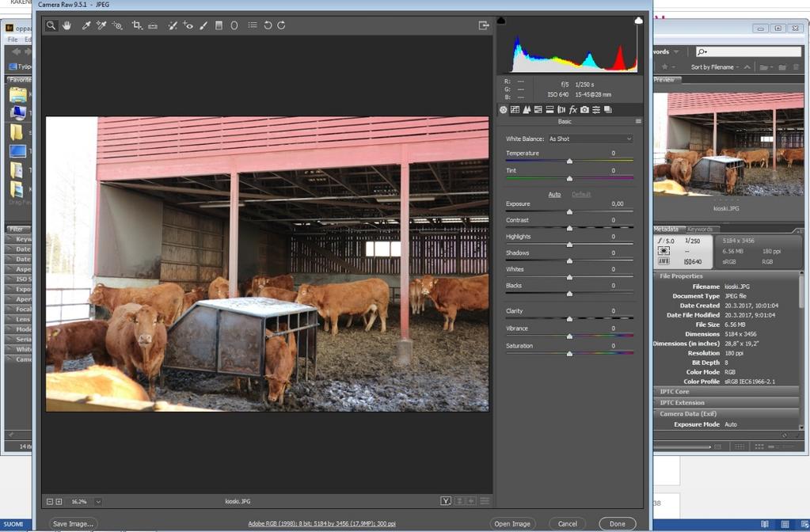Adjust the Saturation slider handle
The width and height of the screenshot is (810, 532).
click(x=569, y=354)
